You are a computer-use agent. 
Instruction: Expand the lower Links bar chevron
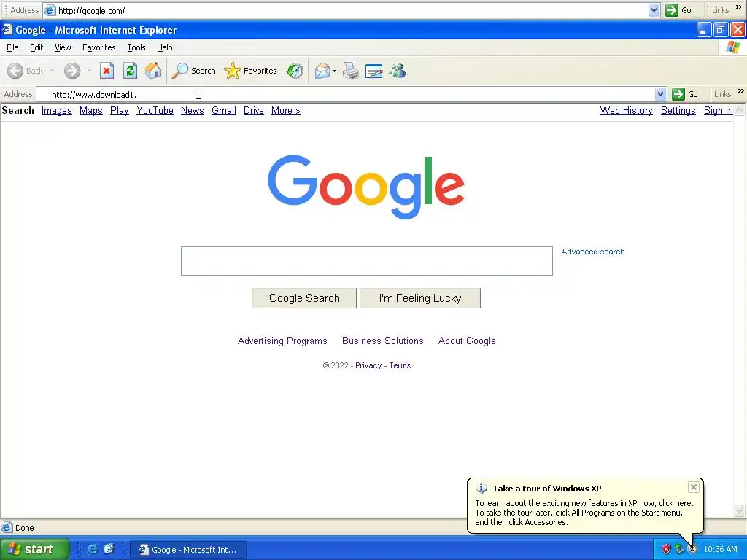741,91
